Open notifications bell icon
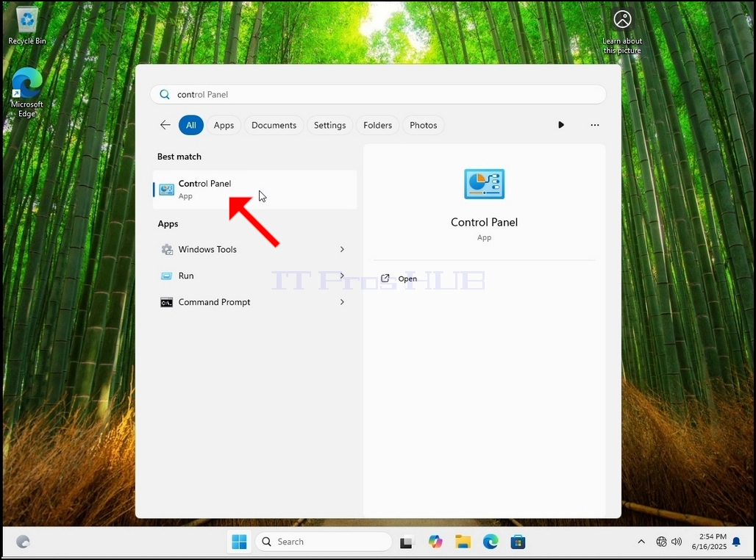 coord(736,542)
